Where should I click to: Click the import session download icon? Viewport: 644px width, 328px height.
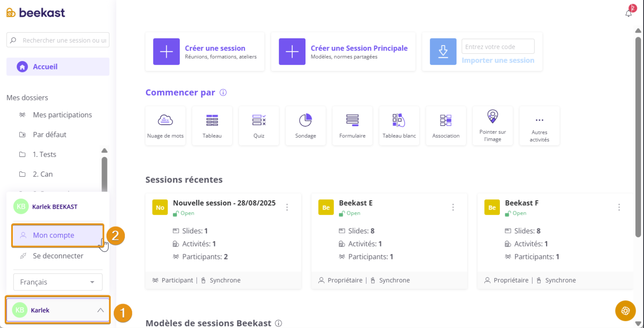[443, 51]
